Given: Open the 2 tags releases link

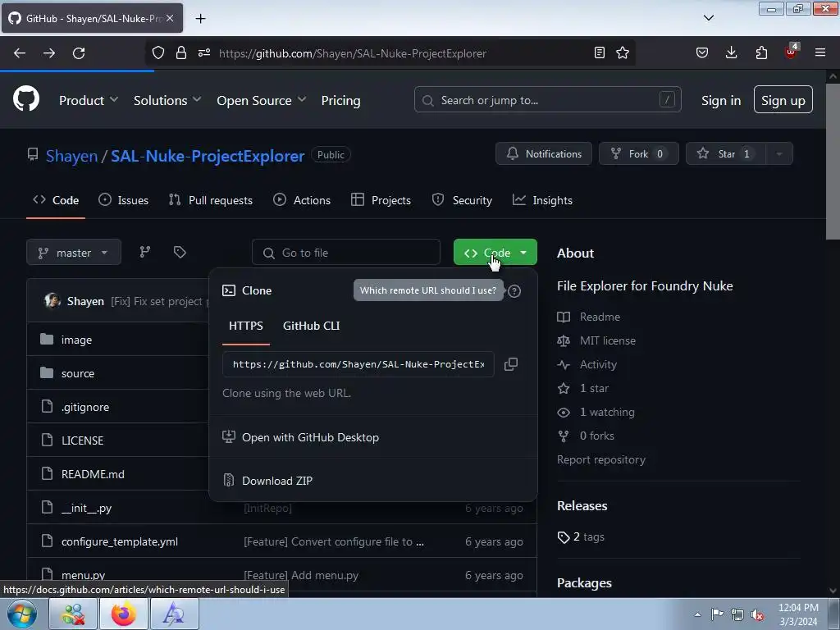Looking at the screenshot, I should pos(589,536).
